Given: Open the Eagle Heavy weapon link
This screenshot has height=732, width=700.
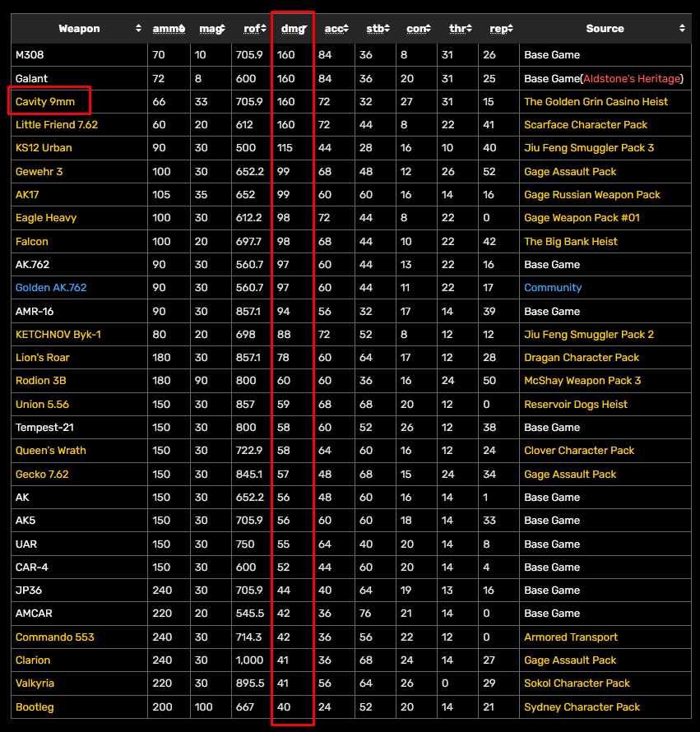Looking at the screenshot, I should 46,218.
